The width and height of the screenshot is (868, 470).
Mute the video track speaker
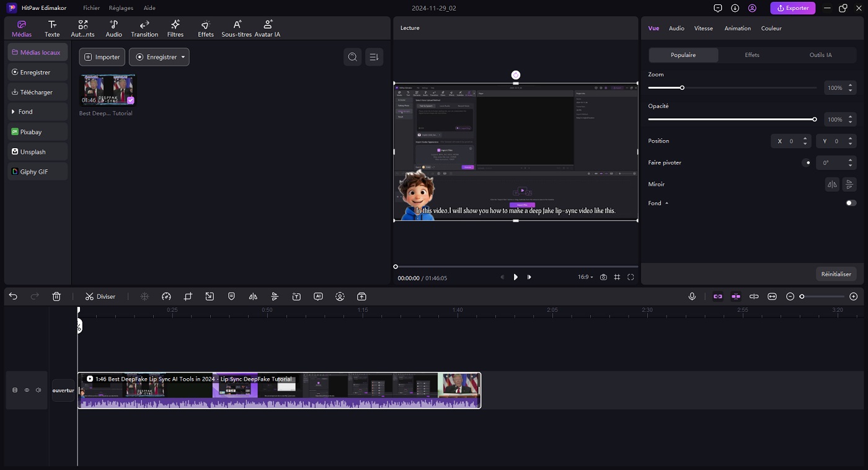[38, 390]
